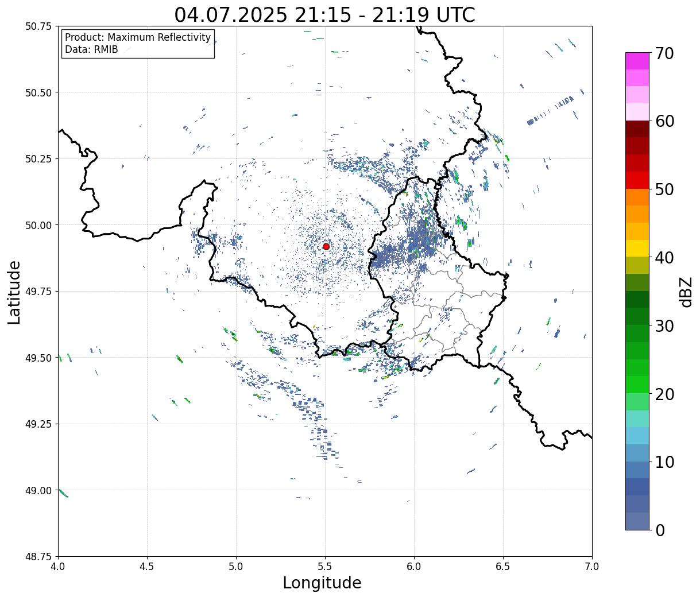Click the longitude tick label 5.5

325,567
